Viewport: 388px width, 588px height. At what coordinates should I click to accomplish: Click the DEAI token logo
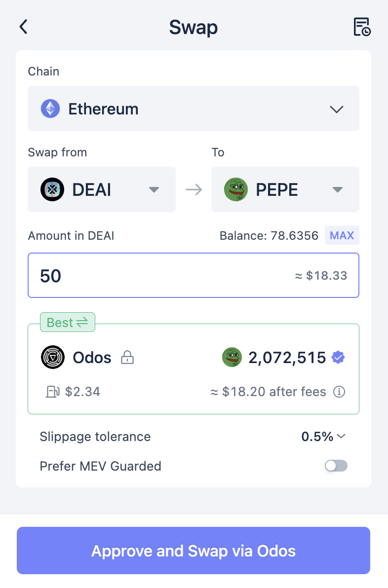click(x=52, y=189)
